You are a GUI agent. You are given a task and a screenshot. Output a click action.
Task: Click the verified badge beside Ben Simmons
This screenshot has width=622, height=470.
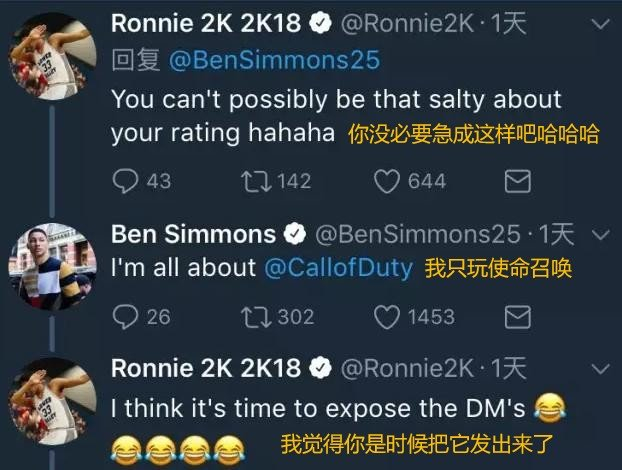point(295,235)
